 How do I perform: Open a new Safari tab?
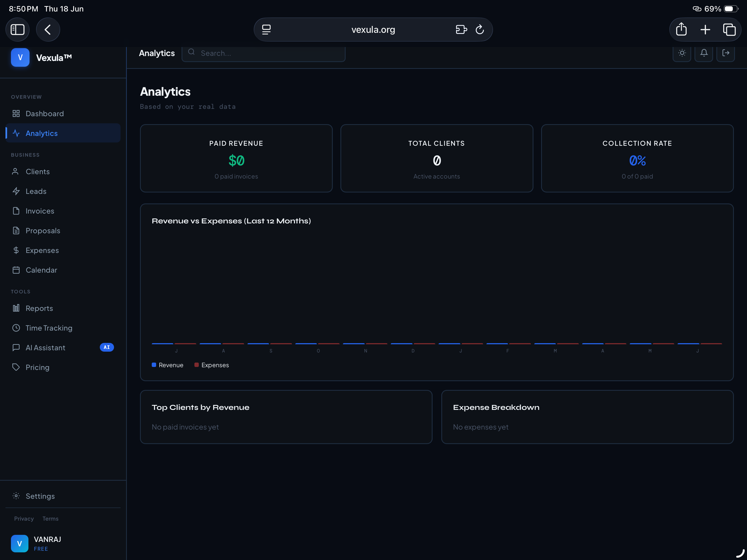[x=705, y=30]
